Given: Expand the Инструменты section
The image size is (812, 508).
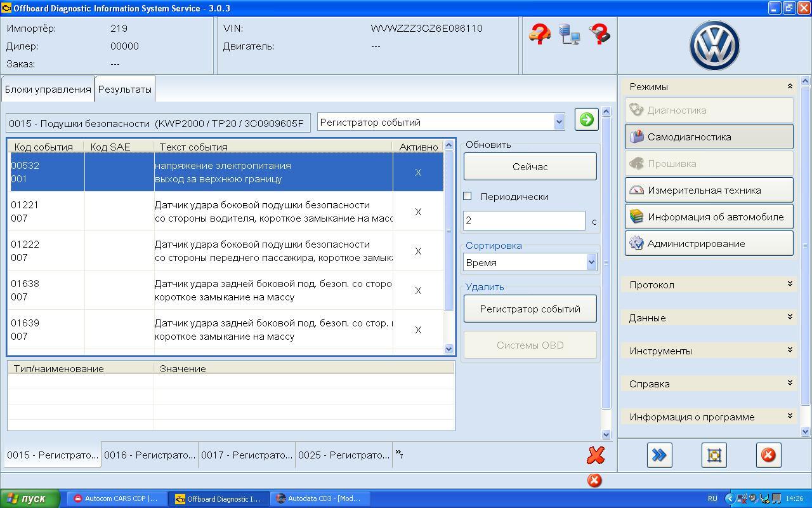Looking at the screenshot, I should coord(709,351).
